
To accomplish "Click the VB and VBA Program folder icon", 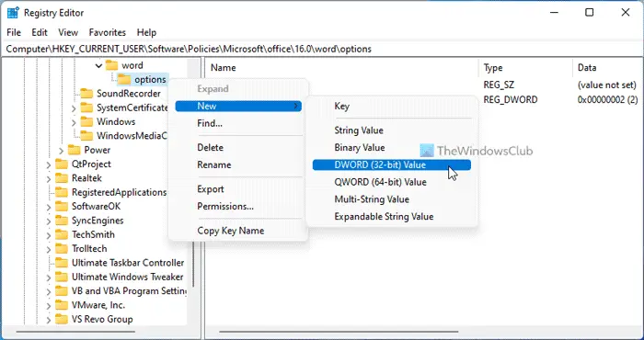I will 62,291.
